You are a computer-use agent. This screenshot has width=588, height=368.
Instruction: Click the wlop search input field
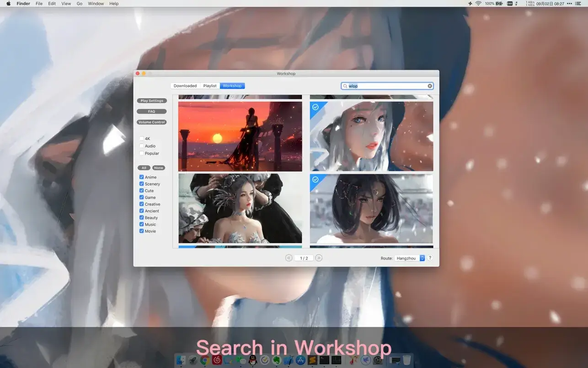click(387, 86)
